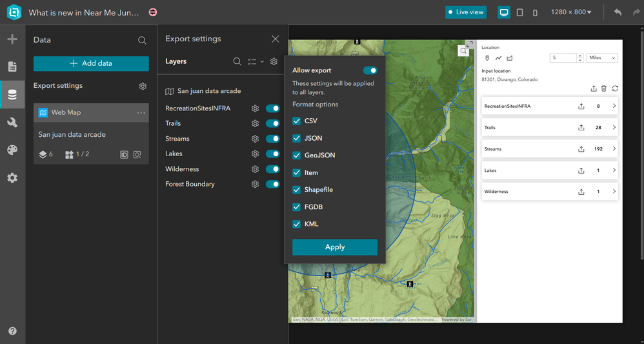Open Streams layer export settings gear
Viewport: 644px width, 344px height.
(x=255, y=139)
